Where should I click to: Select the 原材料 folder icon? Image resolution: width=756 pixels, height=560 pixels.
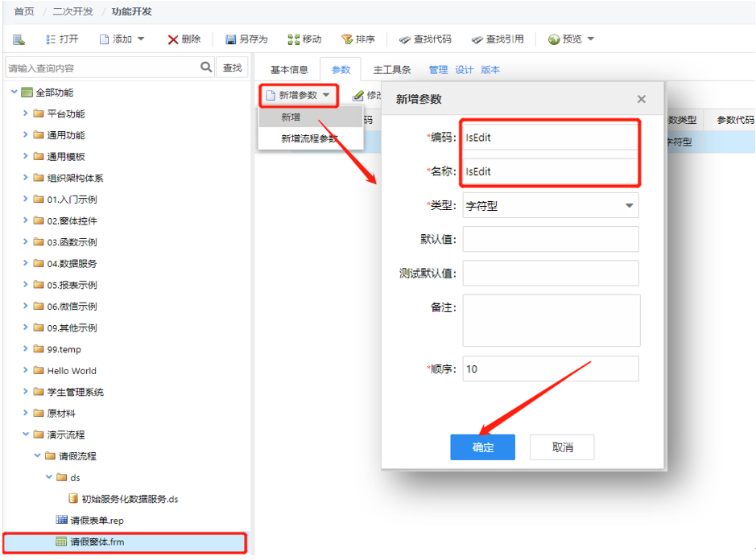tap(39, 414)
